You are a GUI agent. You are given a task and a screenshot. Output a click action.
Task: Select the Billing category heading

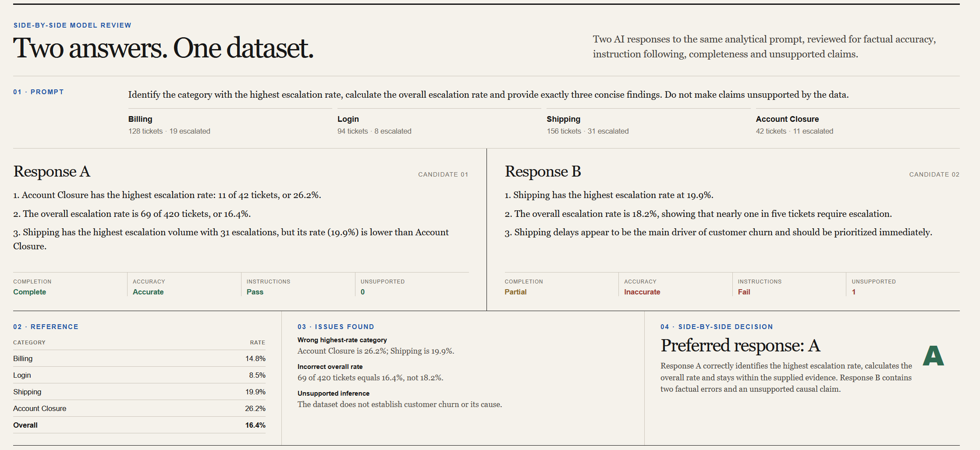(140, 119)
